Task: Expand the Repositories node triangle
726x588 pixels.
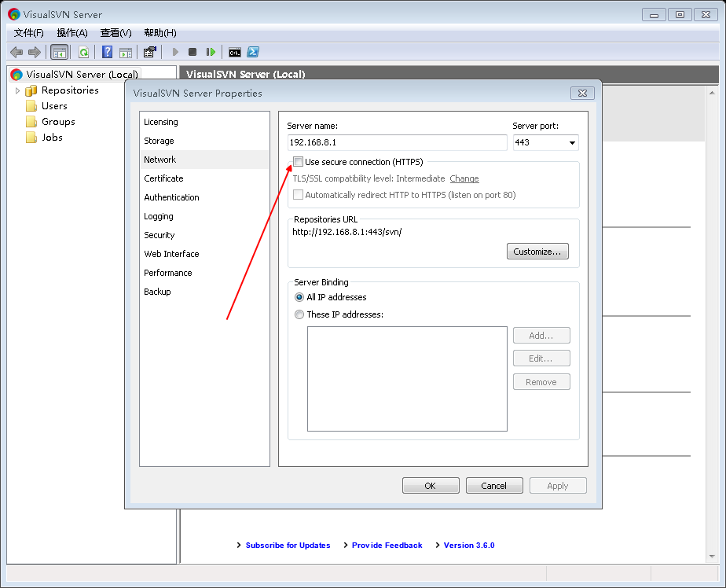Action: click(17, 90)
